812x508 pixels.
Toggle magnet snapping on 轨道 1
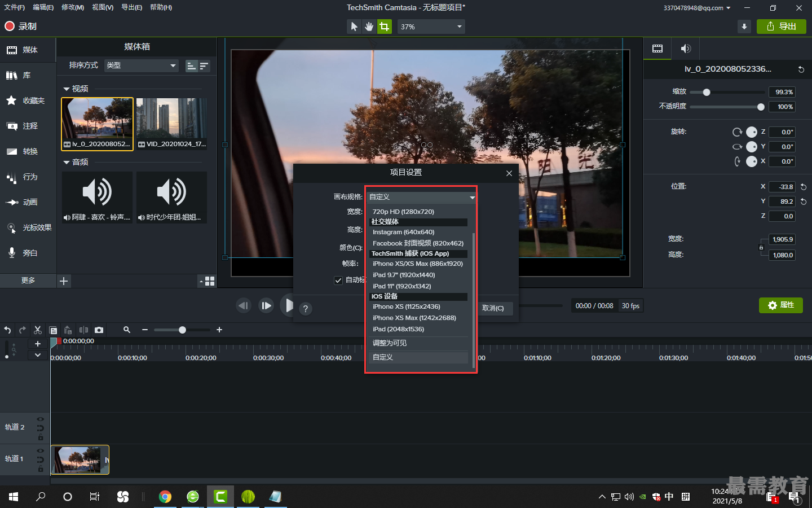(x=40, y=459)
